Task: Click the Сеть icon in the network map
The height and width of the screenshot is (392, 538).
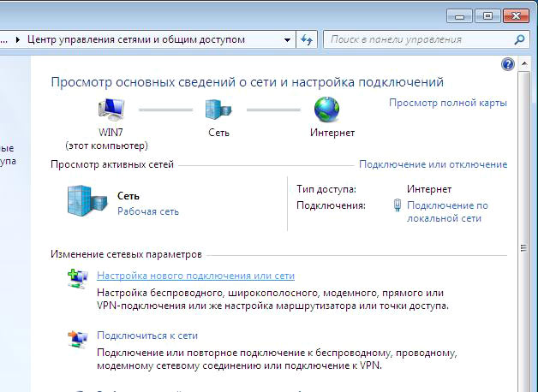Action: 218,109
